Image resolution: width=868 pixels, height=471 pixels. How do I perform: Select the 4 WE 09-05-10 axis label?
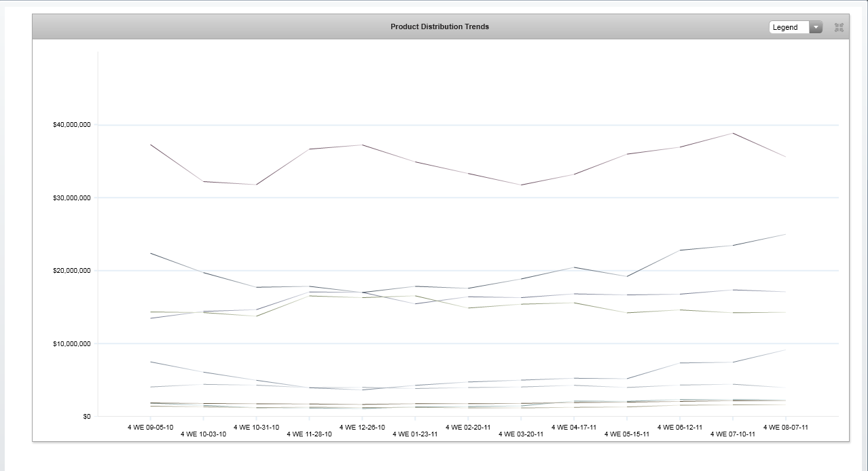point(150,428)
